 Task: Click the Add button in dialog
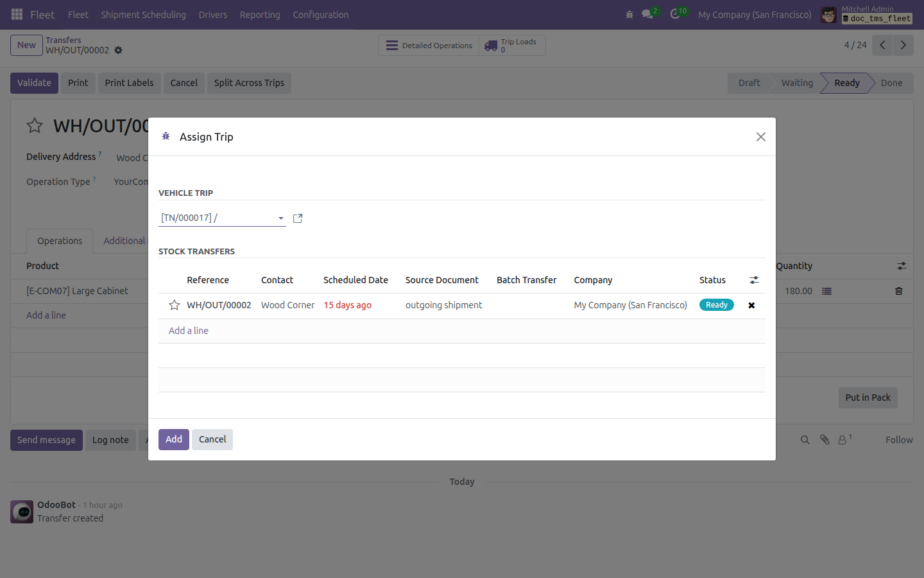pyautogui.click(x=174, y=439)
